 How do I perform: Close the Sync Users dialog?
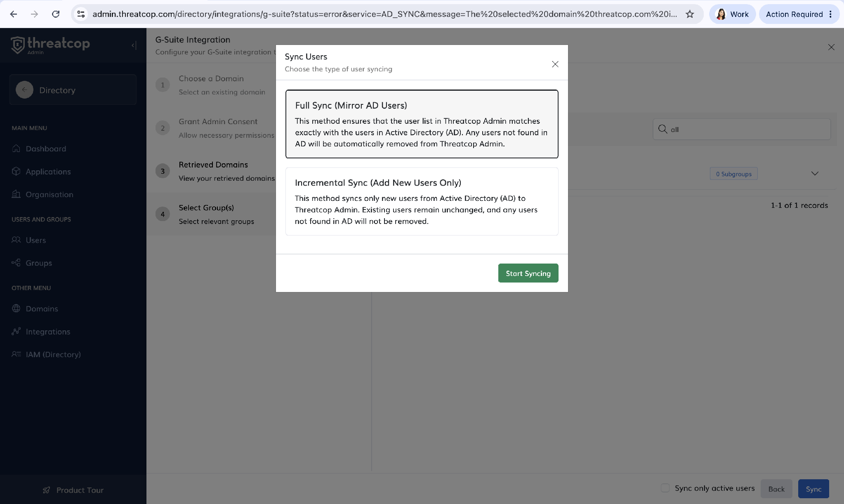click(555, 64)
